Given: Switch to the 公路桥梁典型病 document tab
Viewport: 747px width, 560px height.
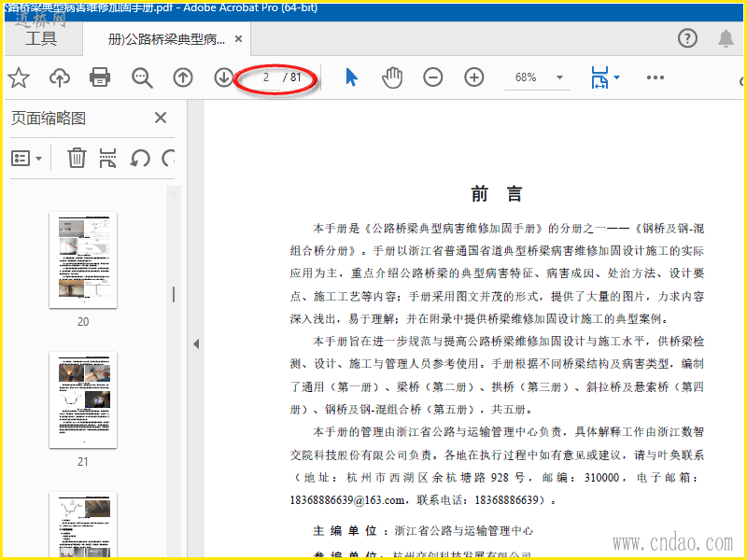Looking at the screenshot, I should click(x=166, y=39).
